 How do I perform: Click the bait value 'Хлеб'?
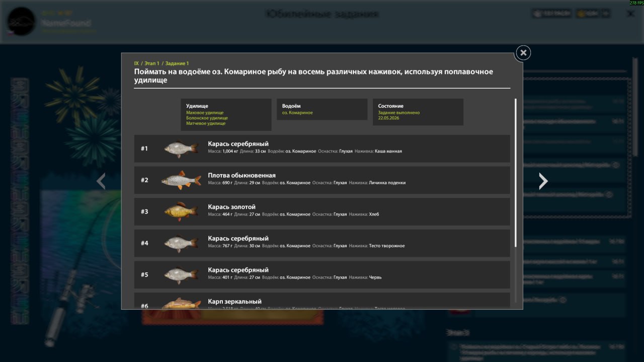(374, 214)
